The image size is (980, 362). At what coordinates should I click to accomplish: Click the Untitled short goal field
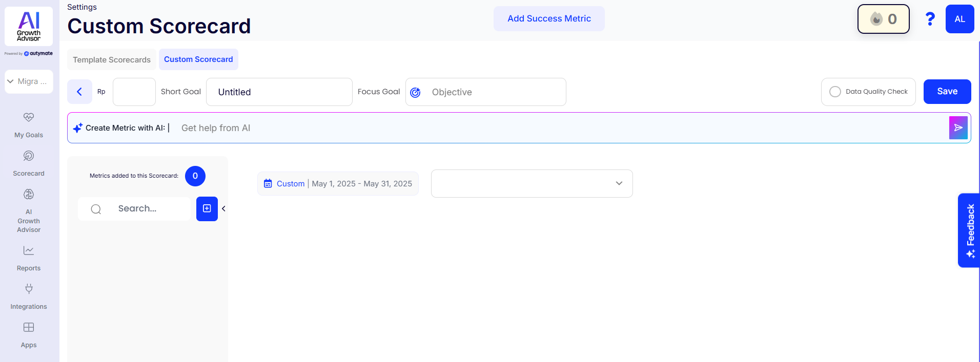coord(279,92)
